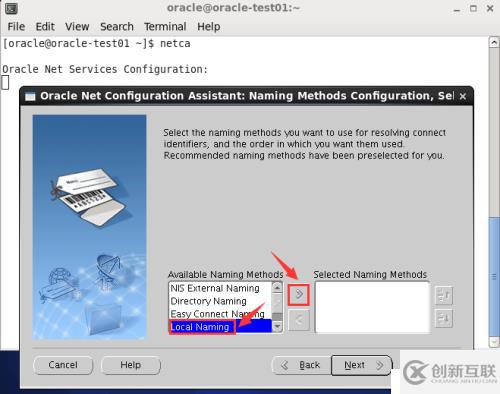The width and height of the screenshot is (500, 394).
Task: Click the left arrow remove-method button
Action: pos(299,320)
